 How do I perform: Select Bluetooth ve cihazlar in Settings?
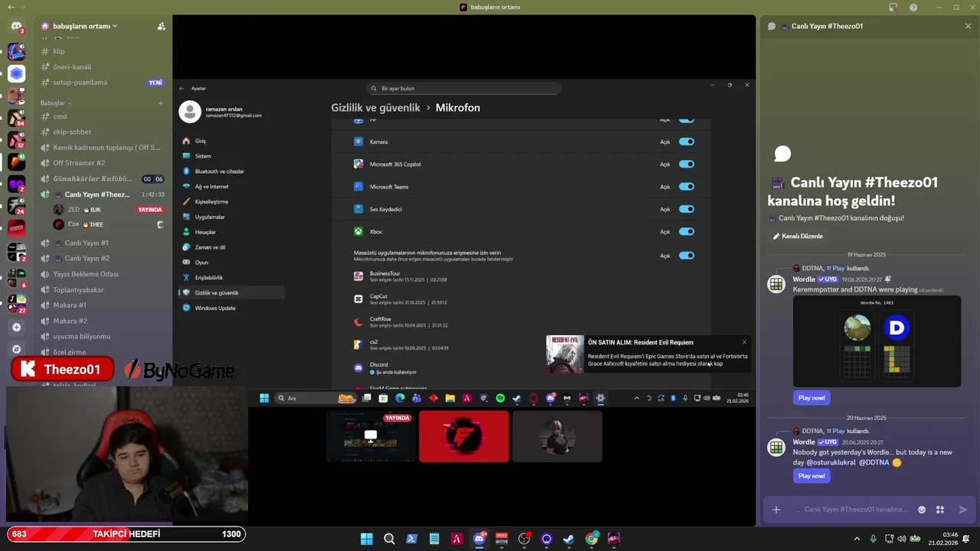click(x=231, y=171)
